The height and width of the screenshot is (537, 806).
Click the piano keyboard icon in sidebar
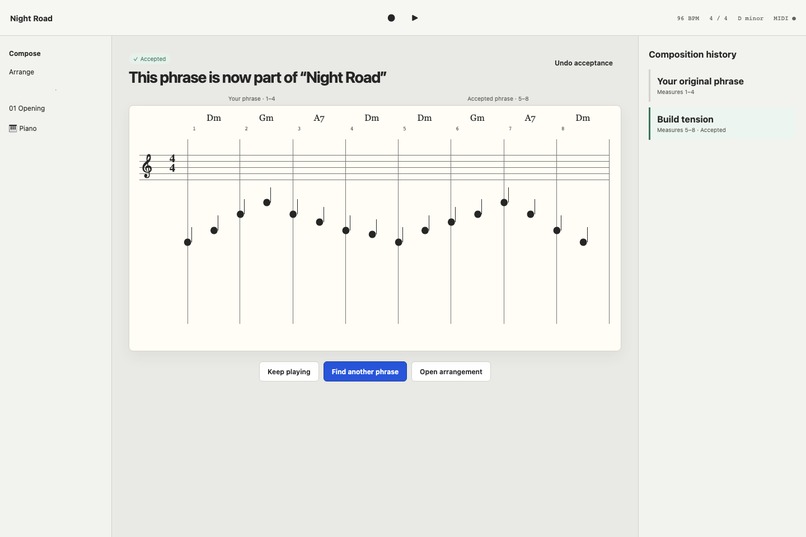13,128
